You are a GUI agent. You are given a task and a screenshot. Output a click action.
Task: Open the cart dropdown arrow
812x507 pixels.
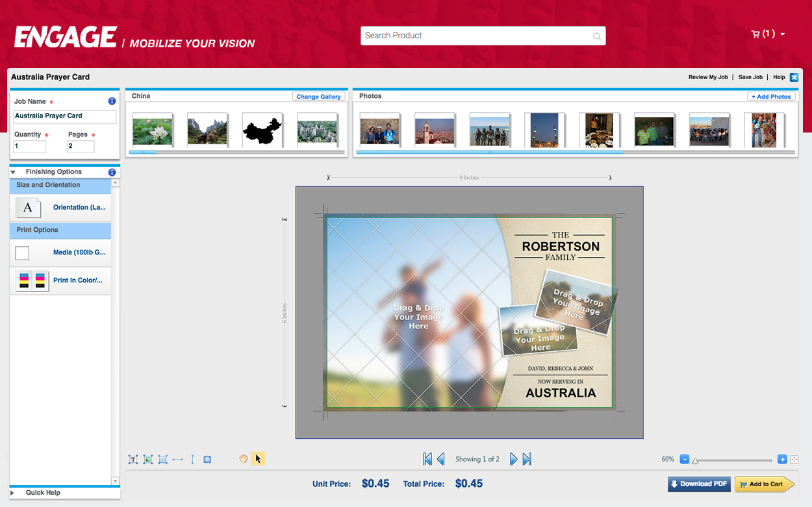pyautogui.click(x=782, y=34)
